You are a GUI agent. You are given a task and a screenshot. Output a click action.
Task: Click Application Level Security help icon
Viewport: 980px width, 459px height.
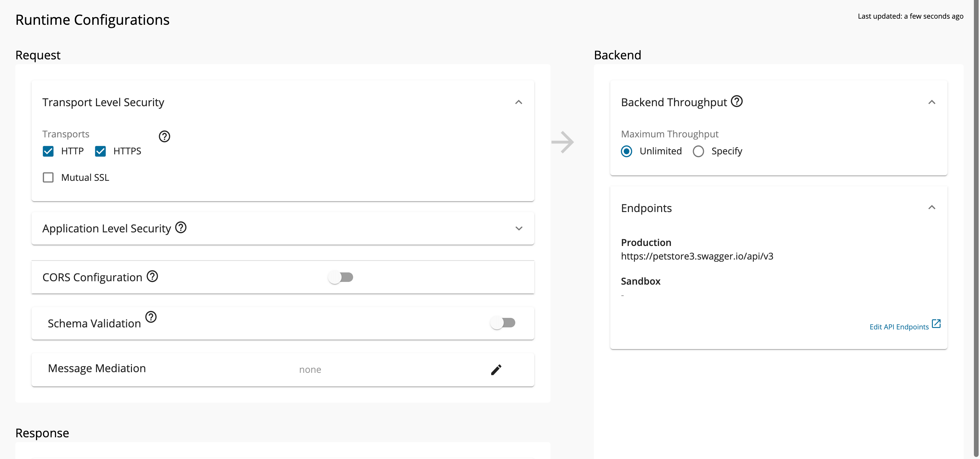(181, 228)
